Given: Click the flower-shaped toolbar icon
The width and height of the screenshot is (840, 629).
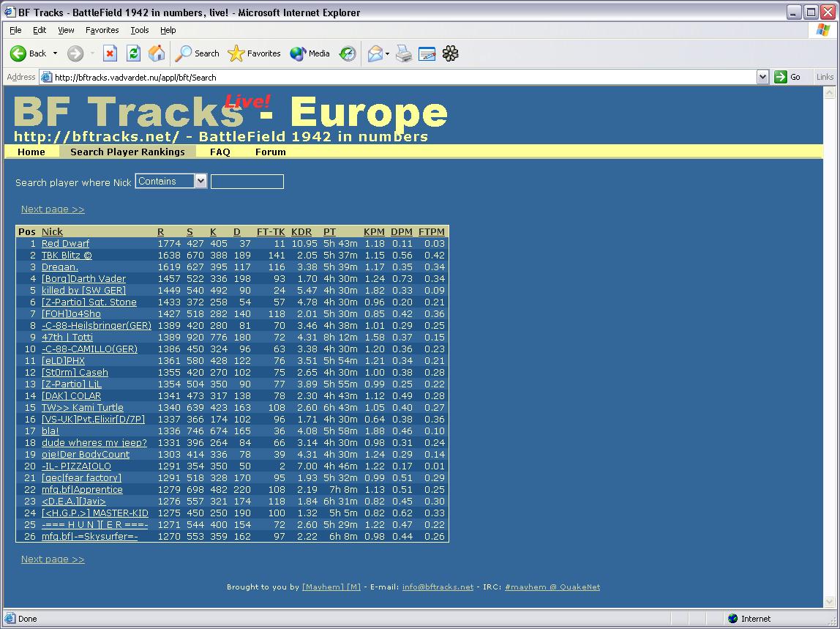Looking at the screenshot, I should tap(451, 53).
